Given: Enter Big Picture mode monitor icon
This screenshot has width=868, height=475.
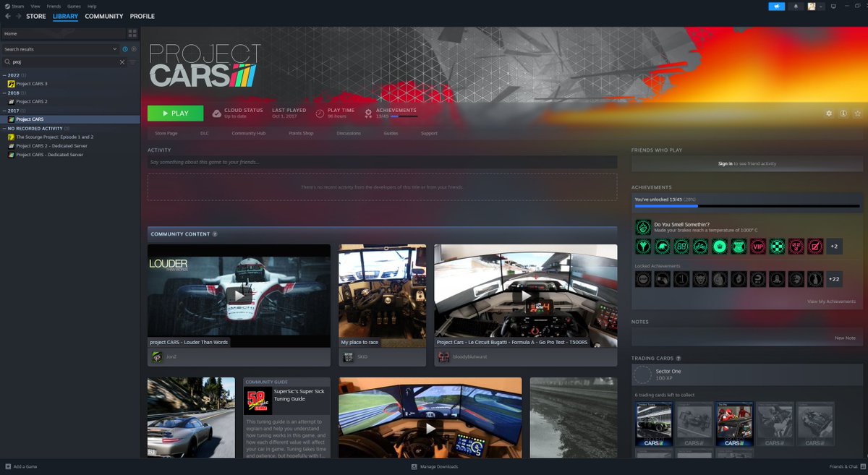Looking at the screenshot, I should [x=833, y=7].
